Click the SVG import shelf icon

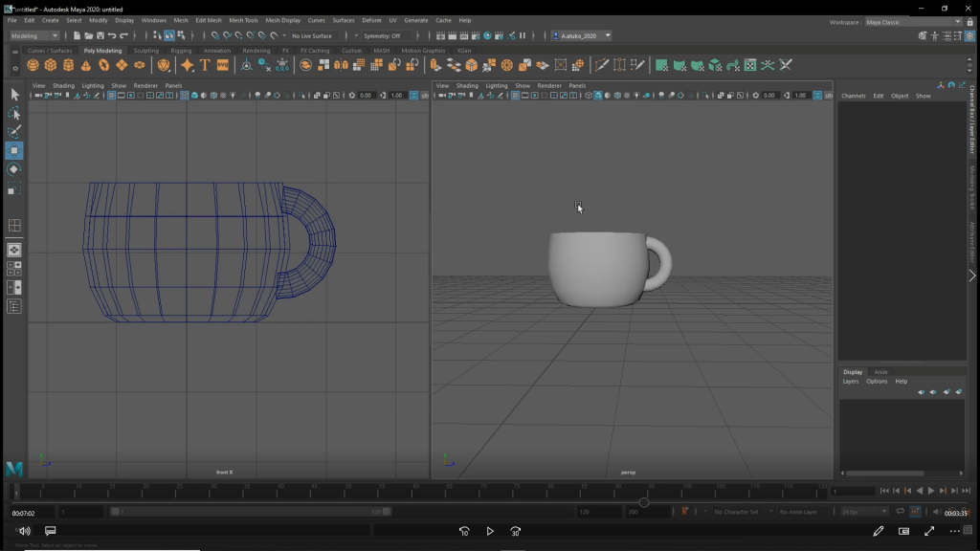click(x=223, y=65)
